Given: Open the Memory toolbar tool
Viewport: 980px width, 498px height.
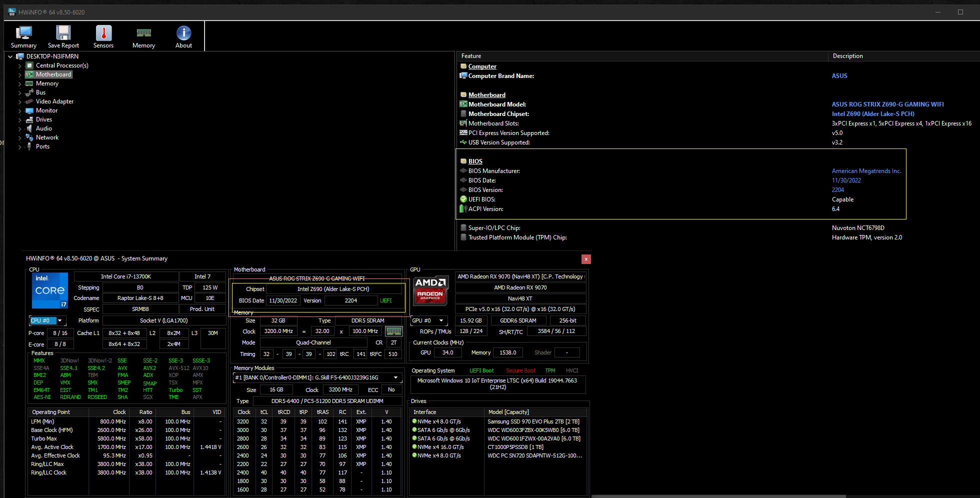Looking at the screenshot, I should click(x=143, y=36).
